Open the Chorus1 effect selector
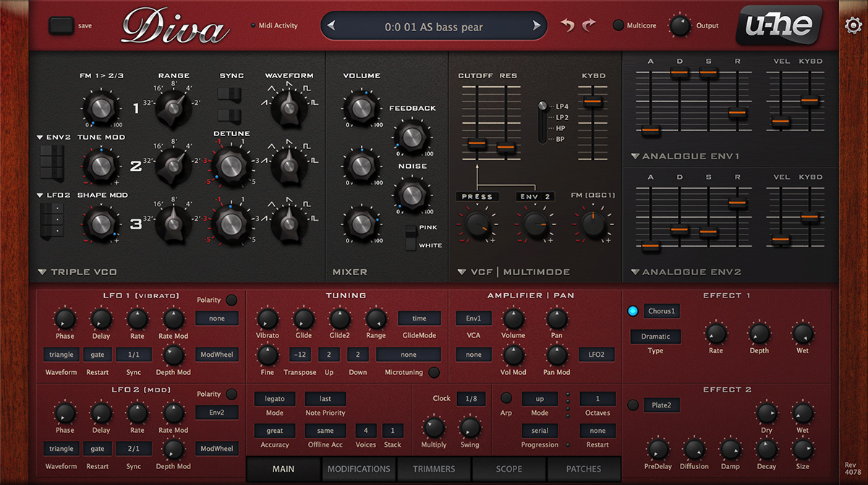The height and width of the screenshot is (485, 868). point(661,311)
